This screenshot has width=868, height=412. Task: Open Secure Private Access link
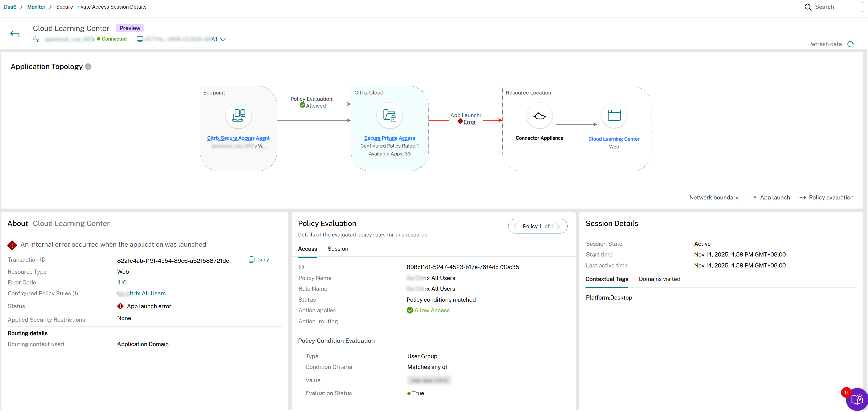point(390,138)
